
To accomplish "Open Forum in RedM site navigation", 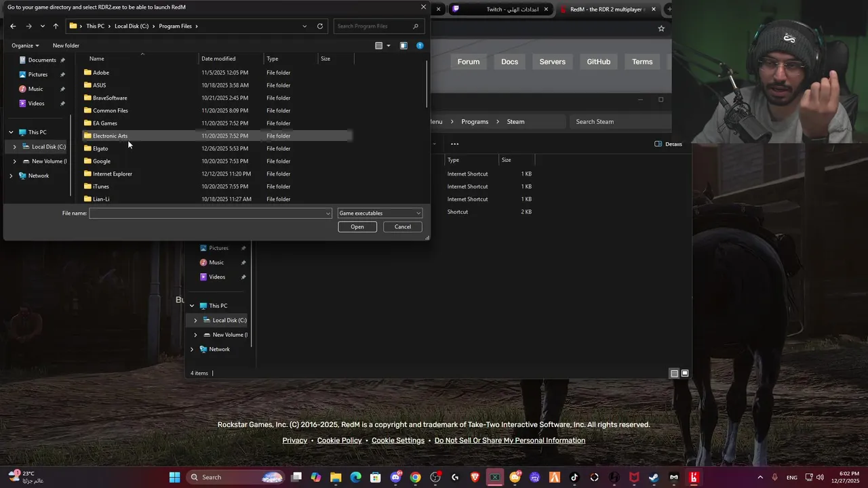I will (469, 62).
